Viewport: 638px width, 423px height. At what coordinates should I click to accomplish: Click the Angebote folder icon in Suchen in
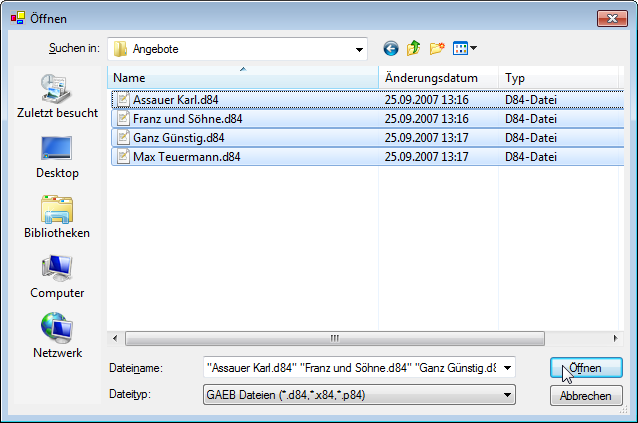120,49
